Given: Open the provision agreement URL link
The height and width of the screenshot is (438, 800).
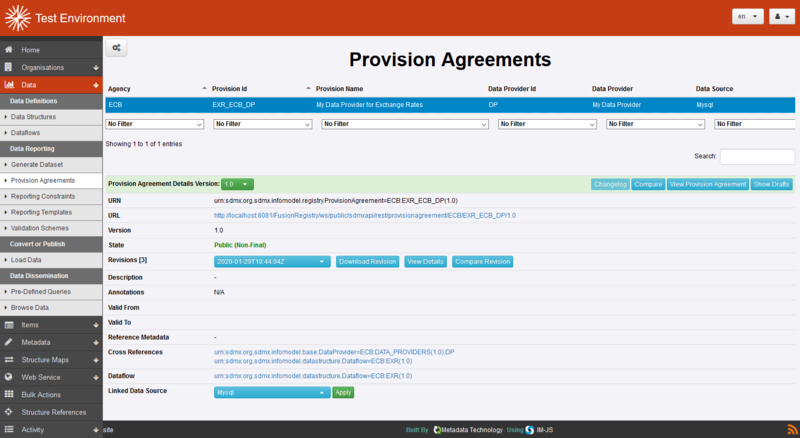Looking at the screenshot, I should (x=364, y=215).
